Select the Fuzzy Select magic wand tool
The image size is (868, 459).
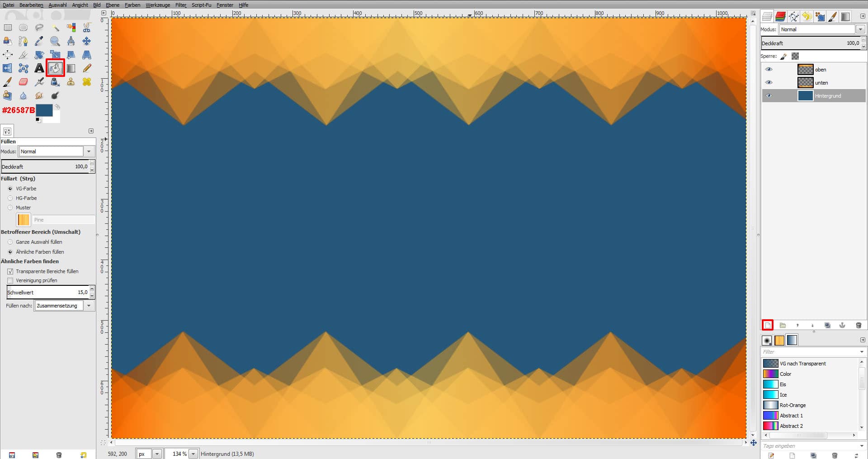point(55,28)
